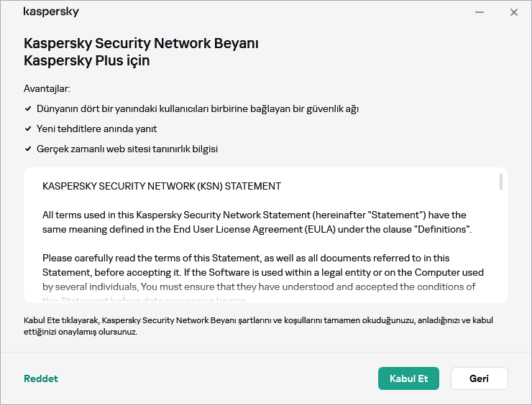This screenshot has width=532, height=405.
Task: Click the KSN statement scrollbar thumb
Action: (500, 182)
